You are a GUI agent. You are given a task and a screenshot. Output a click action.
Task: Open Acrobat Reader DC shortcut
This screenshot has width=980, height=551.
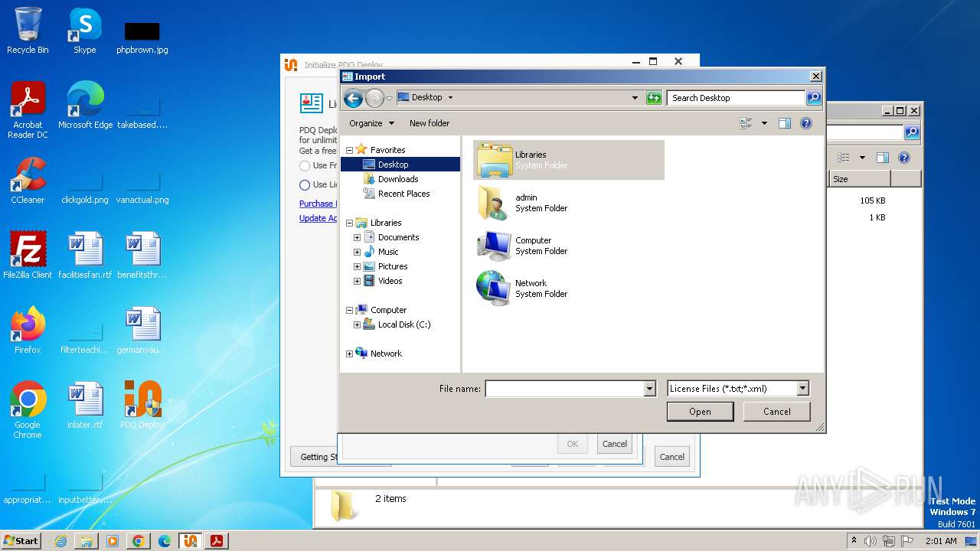(28, 110)
